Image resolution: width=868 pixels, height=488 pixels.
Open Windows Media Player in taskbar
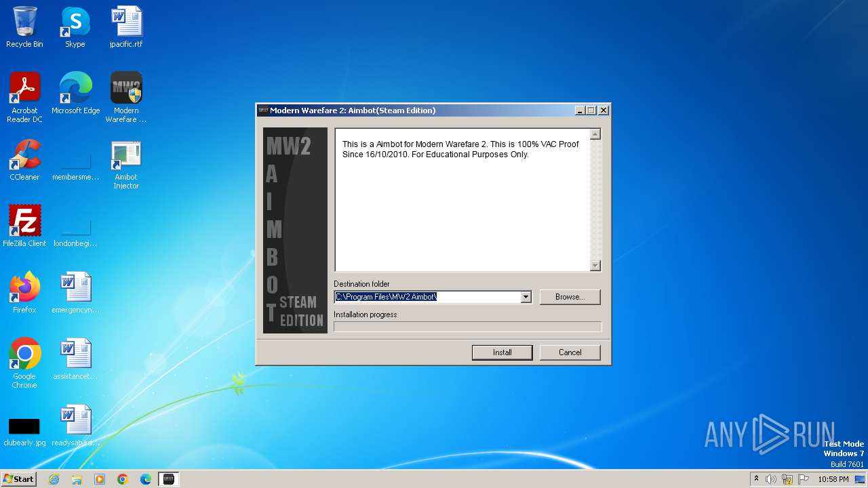click(x=100, y=479)
